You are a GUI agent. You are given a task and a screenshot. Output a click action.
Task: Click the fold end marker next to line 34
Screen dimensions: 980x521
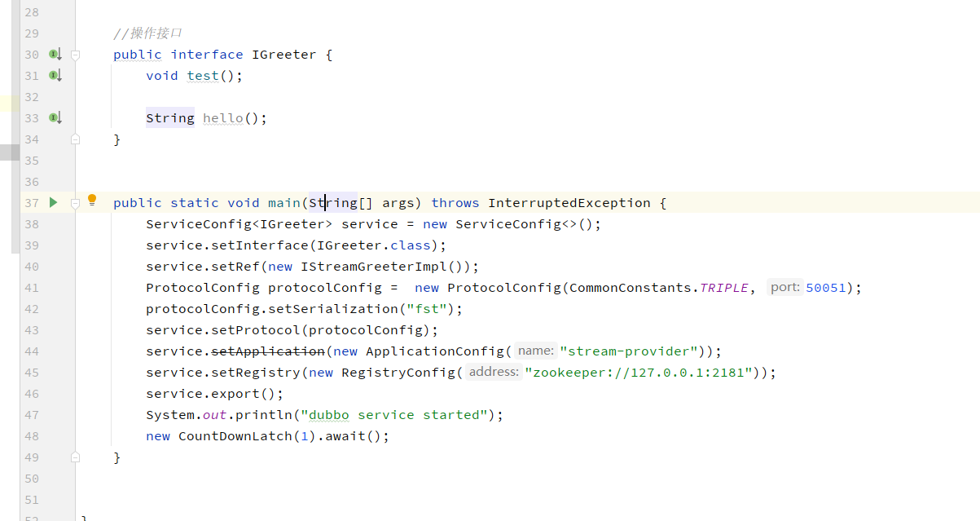click(75, 139)
